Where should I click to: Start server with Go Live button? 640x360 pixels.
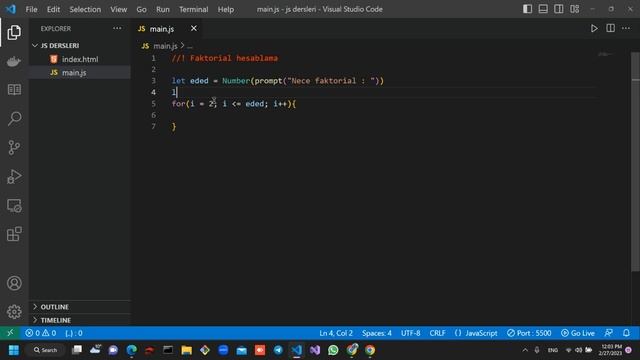[x=578, y=333]
